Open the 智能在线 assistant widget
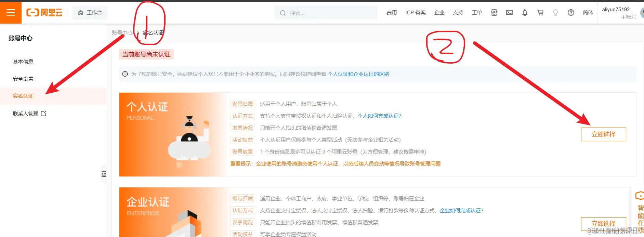This screenshot has height=237, width=644. tap(639, 212)
